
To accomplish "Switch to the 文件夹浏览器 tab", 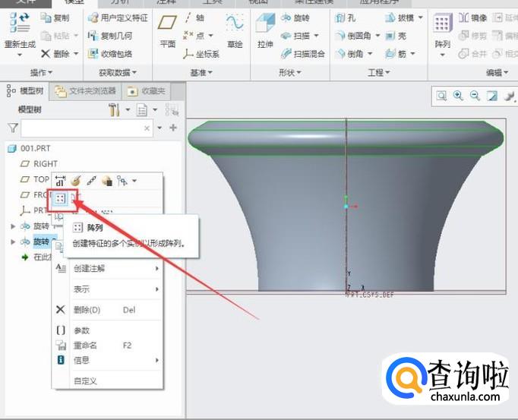I will [x=85, y=91].
